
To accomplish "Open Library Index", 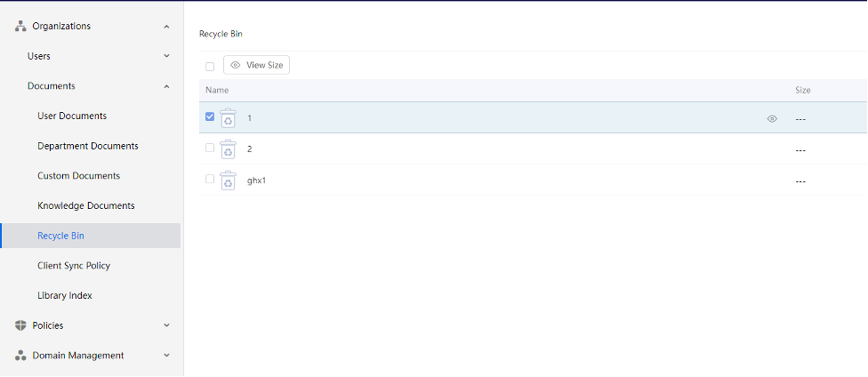I will (x=65, y=295).
